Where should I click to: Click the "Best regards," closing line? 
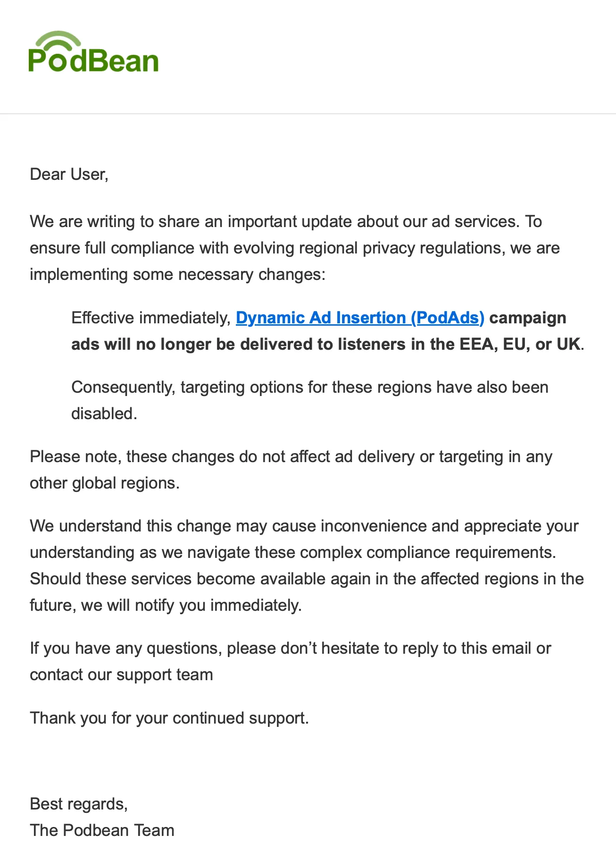(79, 804)
